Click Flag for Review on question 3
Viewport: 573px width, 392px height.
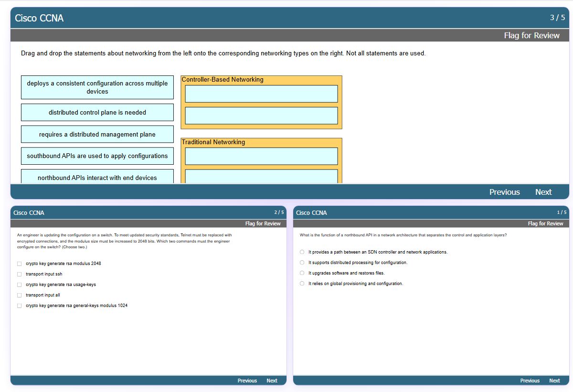pyautogui.click(x=531, y=35)
